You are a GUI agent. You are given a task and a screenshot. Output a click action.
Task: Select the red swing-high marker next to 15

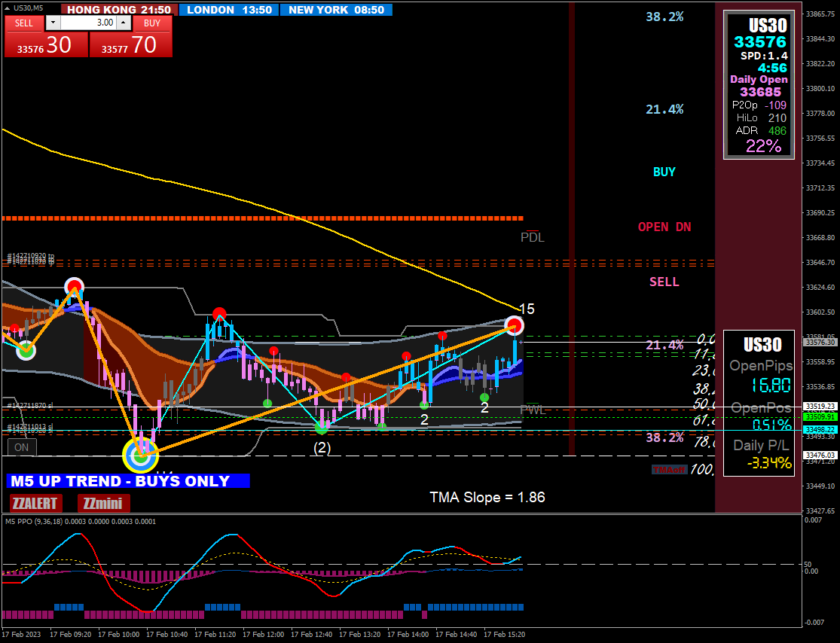point(514,325)
